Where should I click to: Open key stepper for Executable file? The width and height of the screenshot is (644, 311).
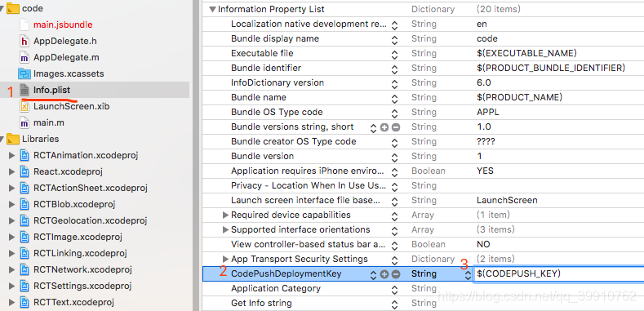pos(394,55)
